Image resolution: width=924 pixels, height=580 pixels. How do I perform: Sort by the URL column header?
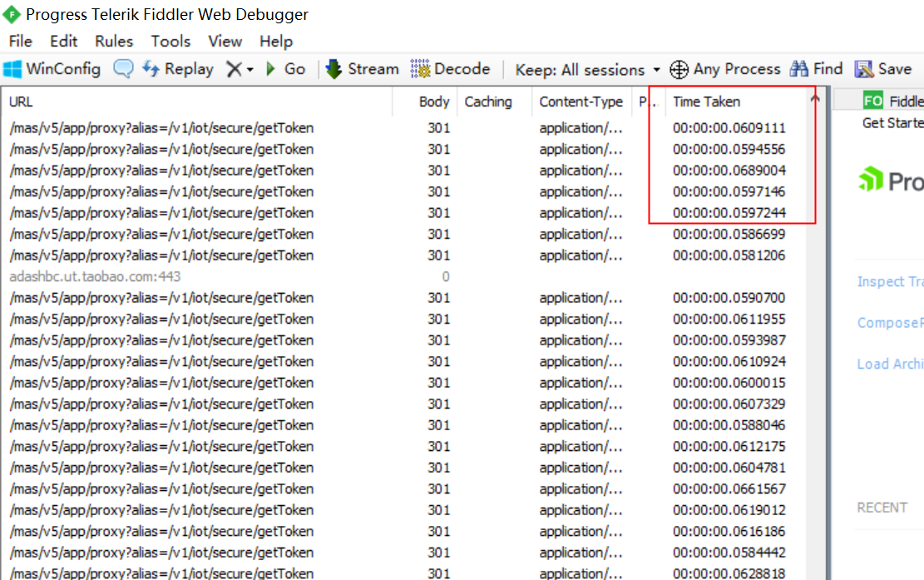tap(197, 102)
